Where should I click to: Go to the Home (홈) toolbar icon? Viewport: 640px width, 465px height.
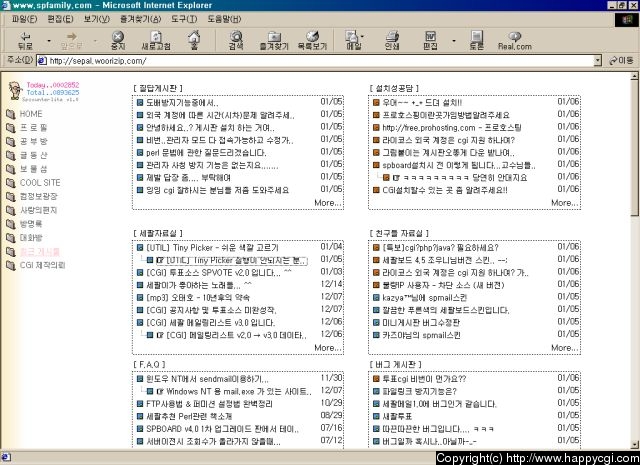point(194,40)
